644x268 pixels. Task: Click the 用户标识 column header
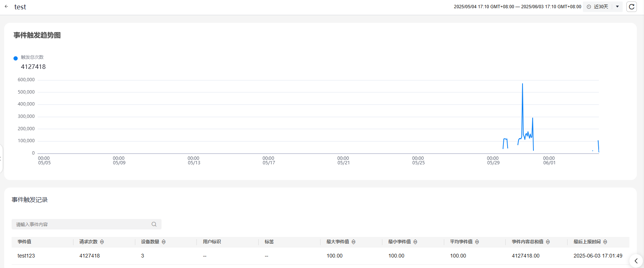tap(212, 242)
